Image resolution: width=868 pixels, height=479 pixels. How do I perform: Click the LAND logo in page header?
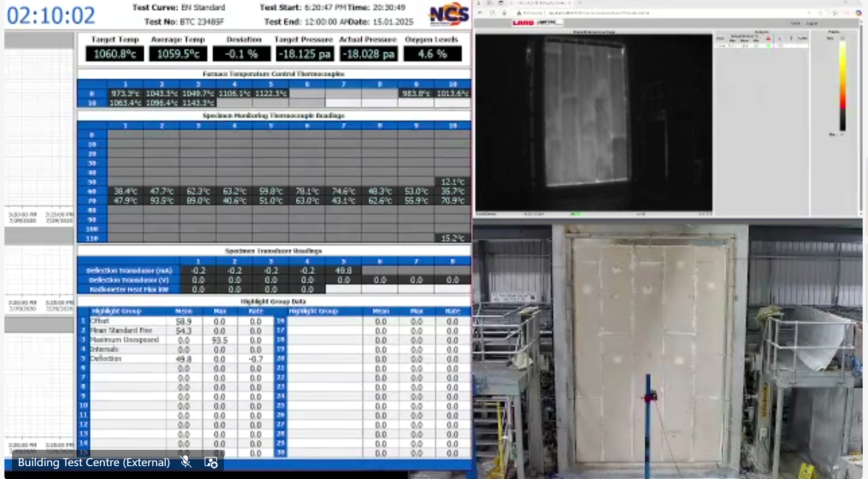pyautogui.click(x=523, y=23)
